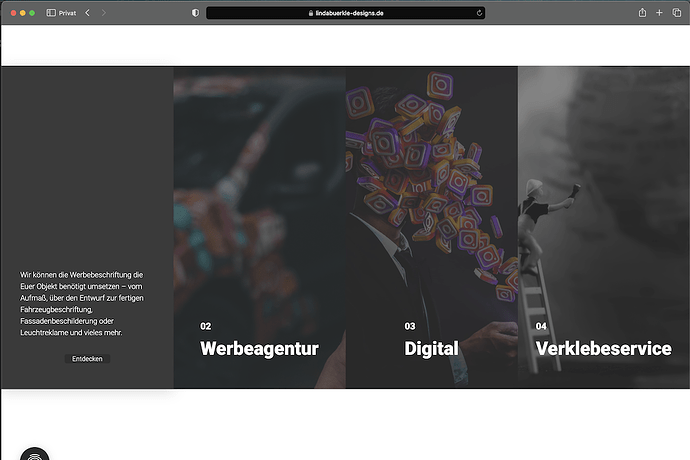Select the blurred car image panel

(x=260, y=227)
